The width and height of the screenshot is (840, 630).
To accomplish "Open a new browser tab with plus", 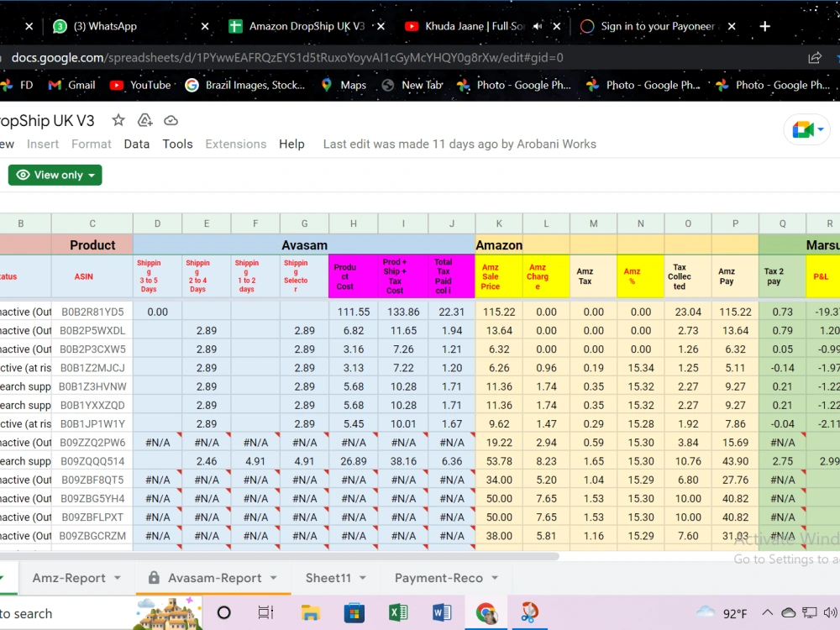I will click(x=765, y=26).
